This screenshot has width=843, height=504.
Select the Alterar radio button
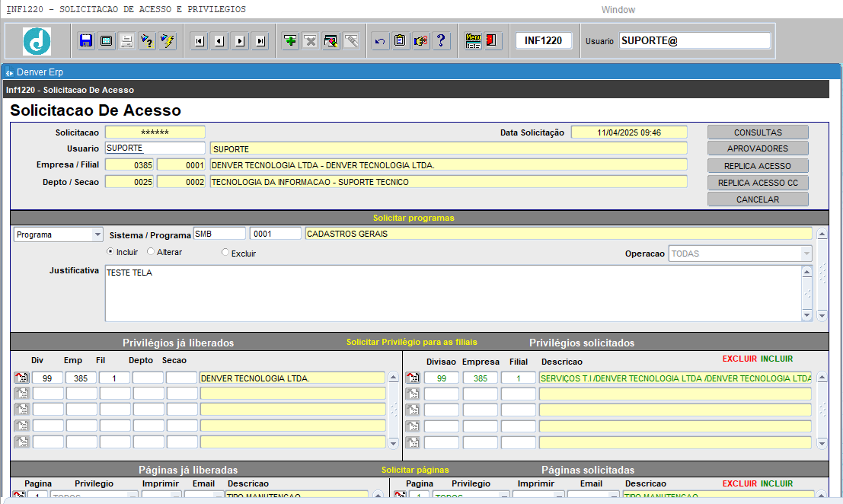pyautogui.click(x=151, y=251)
